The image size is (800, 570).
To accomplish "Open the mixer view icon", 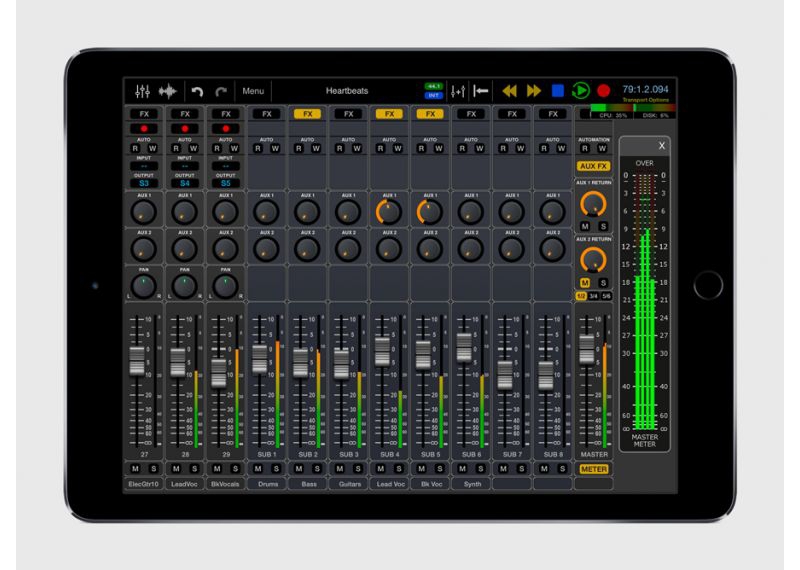I will click(x=142, y=91).
